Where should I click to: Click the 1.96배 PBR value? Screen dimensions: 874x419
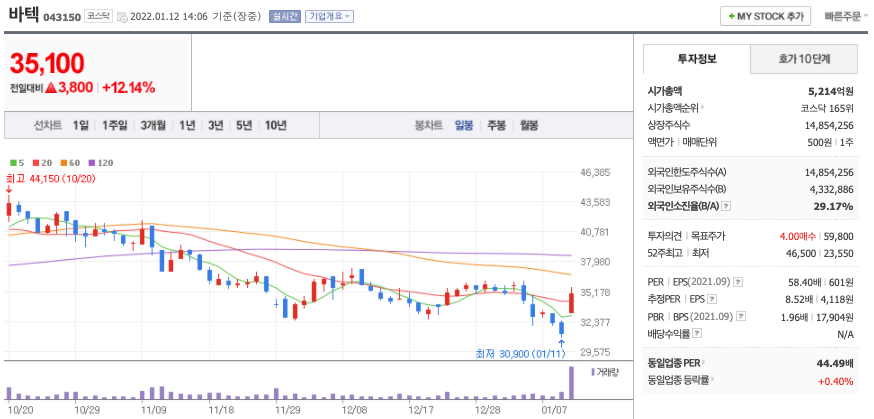794,316
